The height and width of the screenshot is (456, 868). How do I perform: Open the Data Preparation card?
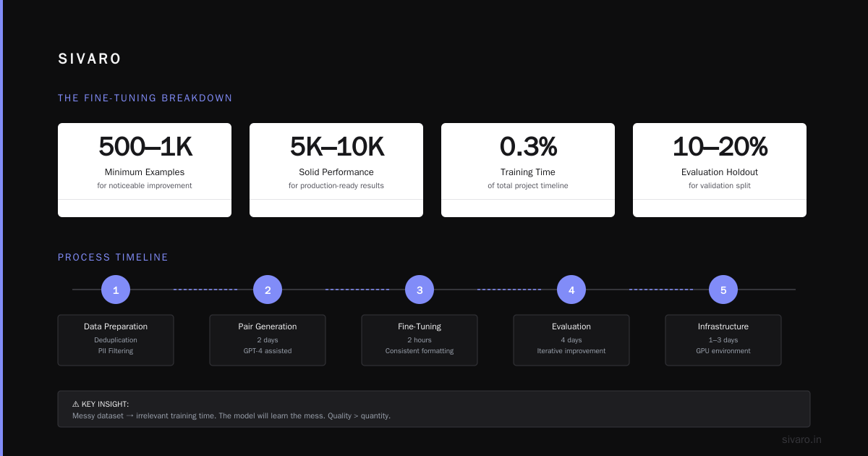(116, 340)
